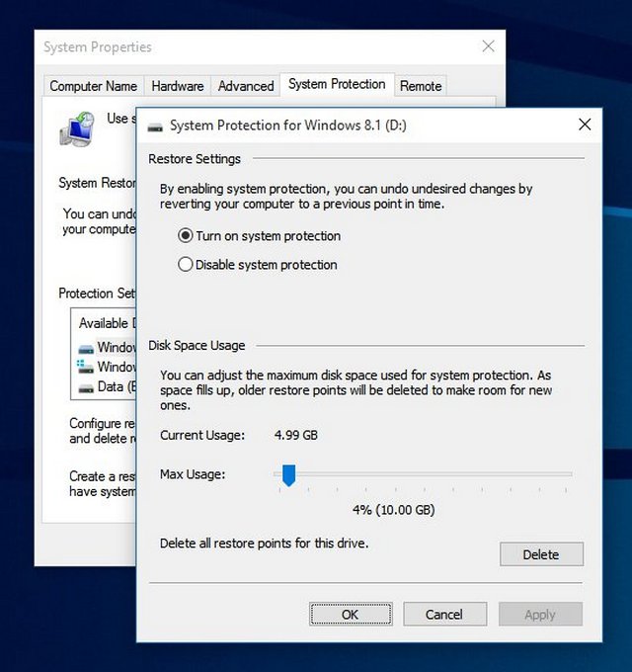Click the Max Usage slider thumb
The width and height of the screenshot is (632, 672).
coord(288,475)
